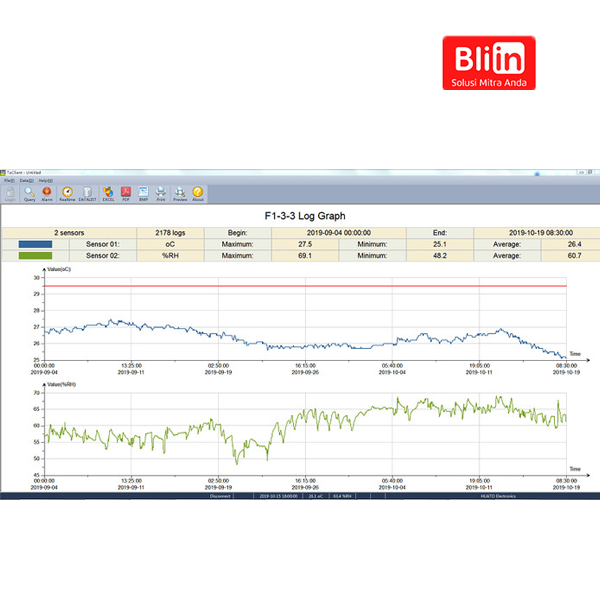
Task: Click the Print toolbar icon
Action: 161,192
